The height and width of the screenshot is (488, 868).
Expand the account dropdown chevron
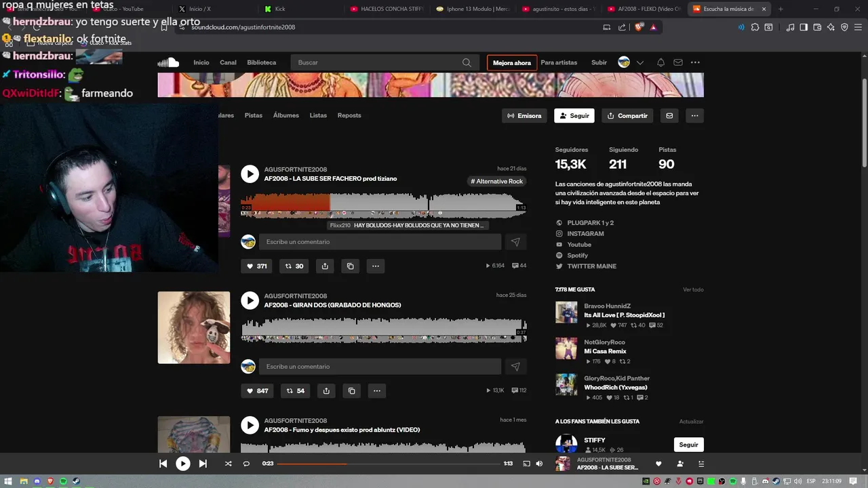[639, 62]
